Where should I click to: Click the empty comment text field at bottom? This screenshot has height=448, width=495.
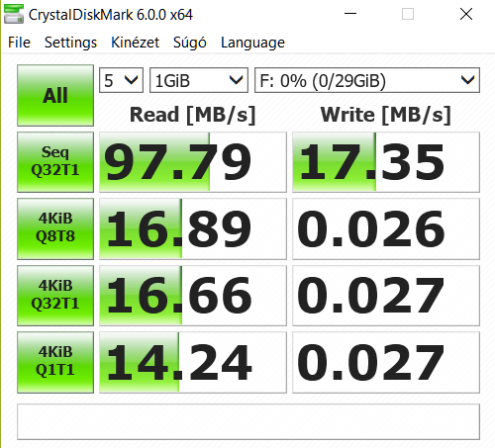248,421
